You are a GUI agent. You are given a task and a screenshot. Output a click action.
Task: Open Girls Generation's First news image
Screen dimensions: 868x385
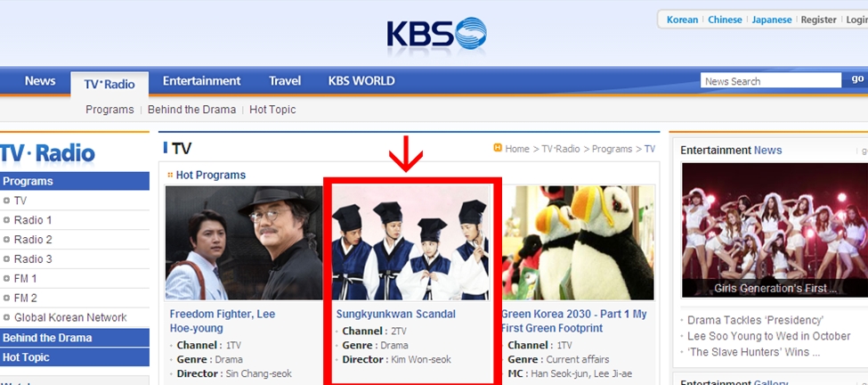[x=775, y=231]
